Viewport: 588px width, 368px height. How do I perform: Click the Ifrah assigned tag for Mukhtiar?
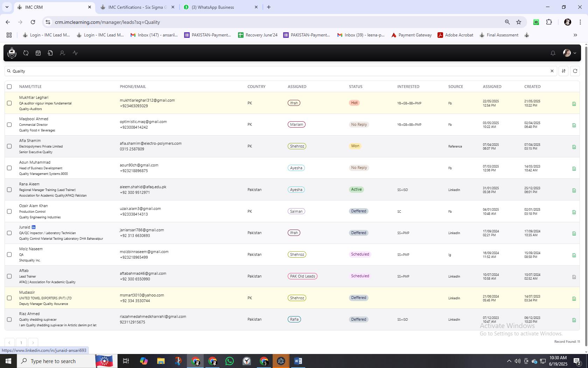coord(294,103)
